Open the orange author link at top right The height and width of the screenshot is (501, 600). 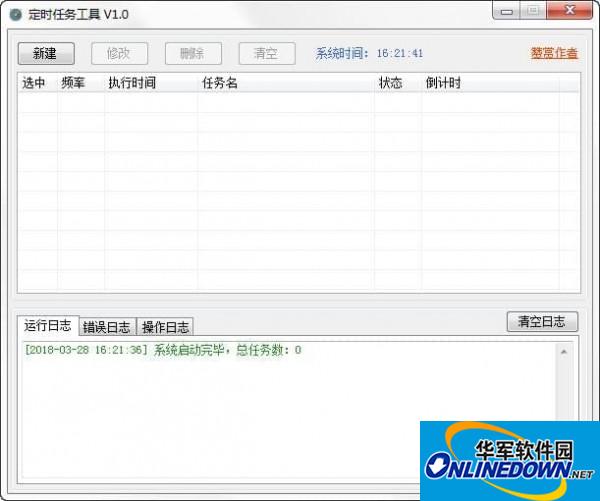point(554,53)
